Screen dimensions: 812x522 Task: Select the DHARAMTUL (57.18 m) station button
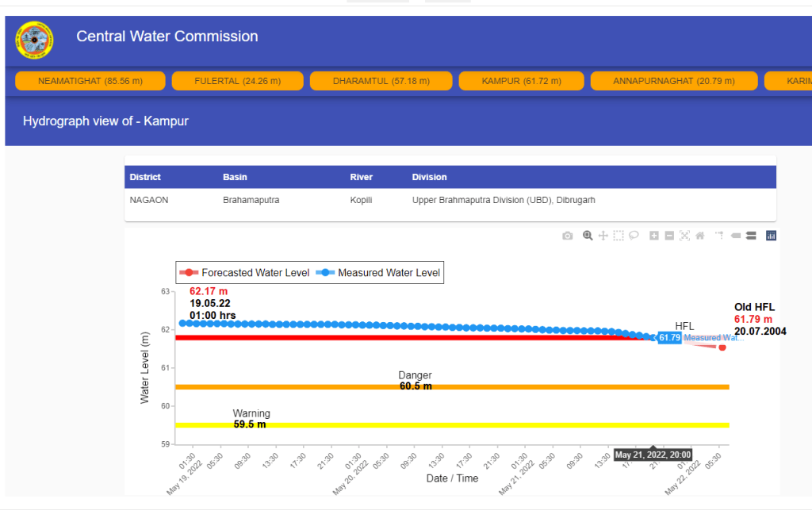coord(381,81)
